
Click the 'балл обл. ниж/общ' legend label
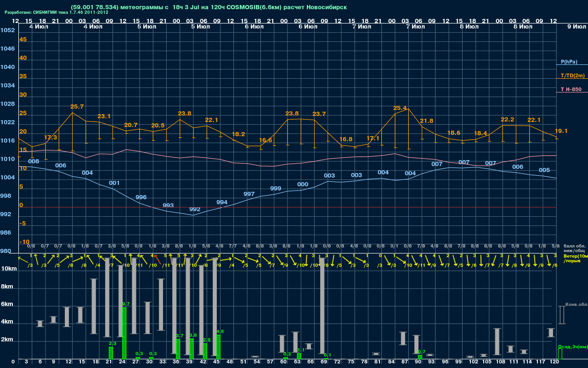[x=574, y=248]
